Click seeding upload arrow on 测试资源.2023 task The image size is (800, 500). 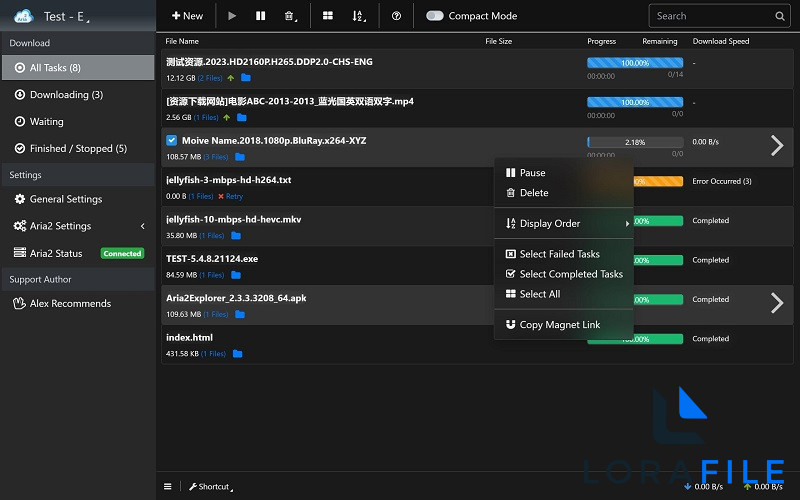[x=231, y=78]
